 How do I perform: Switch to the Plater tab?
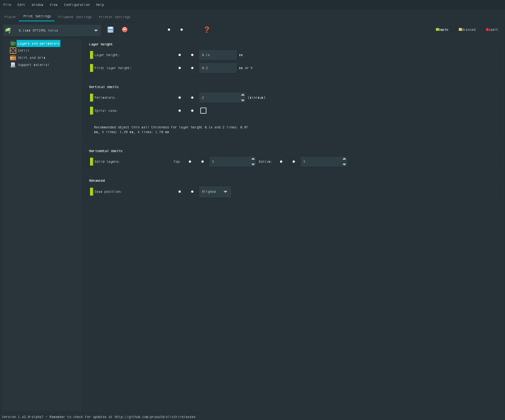[x=10, y=17]
